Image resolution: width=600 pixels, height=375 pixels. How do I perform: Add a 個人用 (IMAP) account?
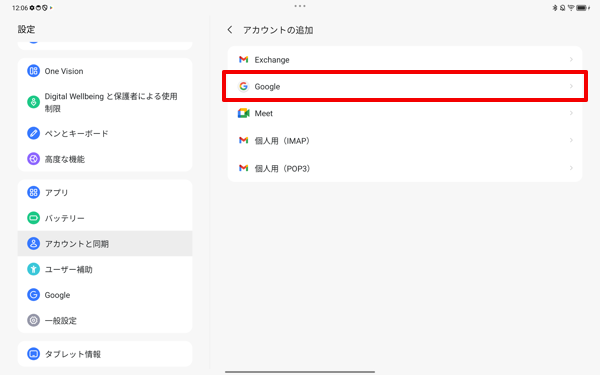coord(405,140)
